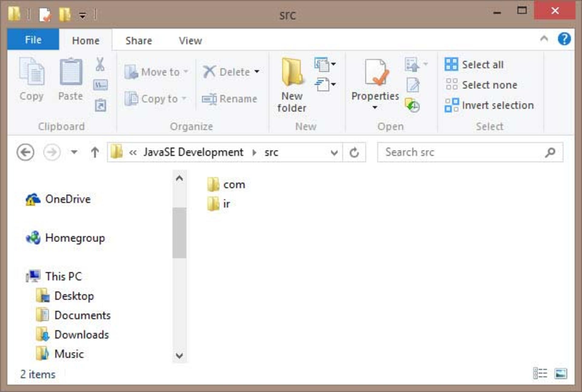The image size is (582, 392).
Task: Open the File menu tab
Action: coord(33,40)
